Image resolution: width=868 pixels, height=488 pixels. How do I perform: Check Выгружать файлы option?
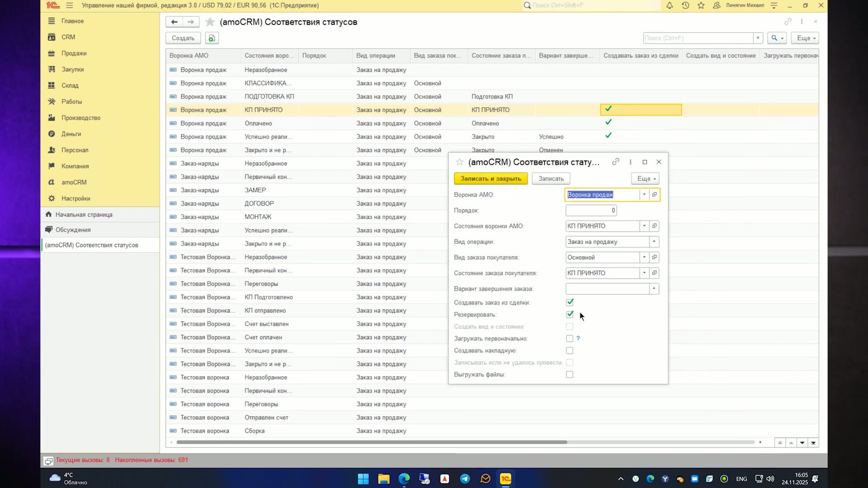[x=570, y=375]
